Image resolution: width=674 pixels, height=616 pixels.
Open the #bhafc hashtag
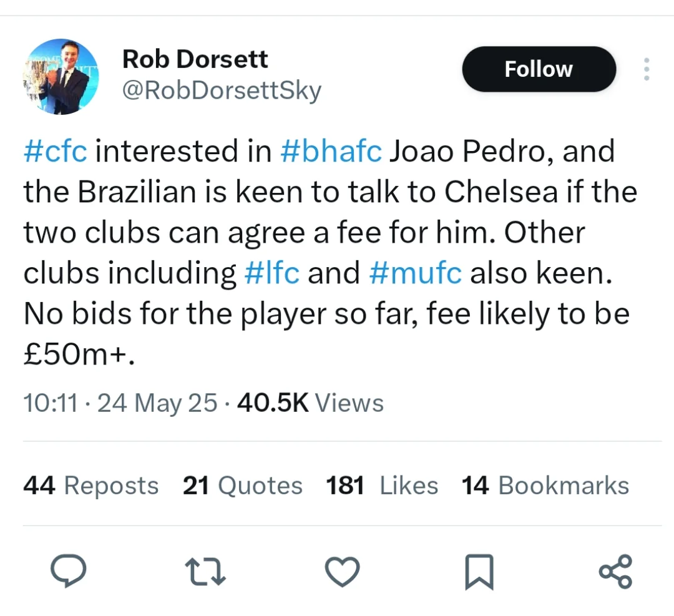tap(331, 151)
